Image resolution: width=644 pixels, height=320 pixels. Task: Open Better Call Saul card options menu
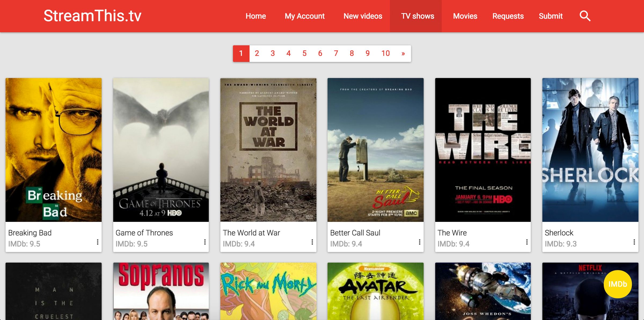click(419, 242)
